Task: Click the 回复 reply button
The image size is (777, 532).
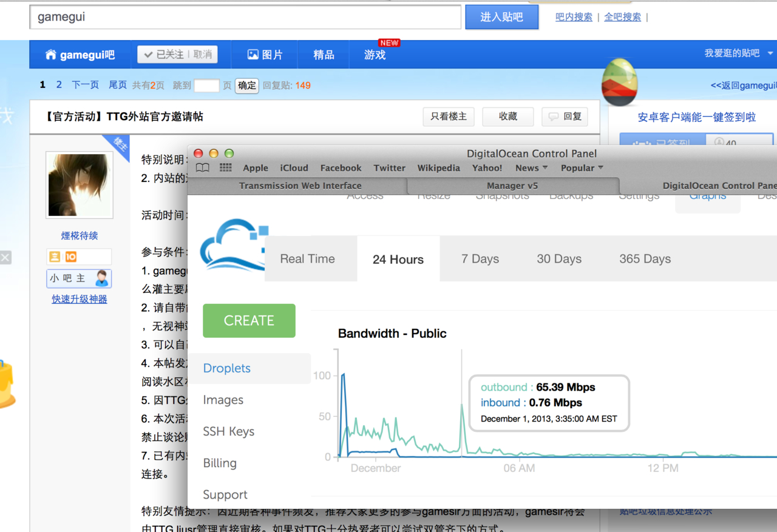Action: [x=565, y=116]
